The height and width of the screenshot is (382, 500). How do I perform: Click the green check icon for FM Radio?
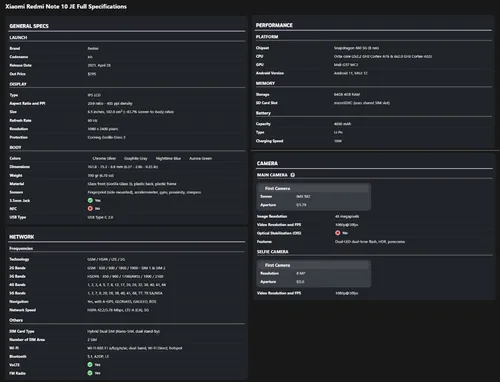pyautogui.click(x=90, y=373)
